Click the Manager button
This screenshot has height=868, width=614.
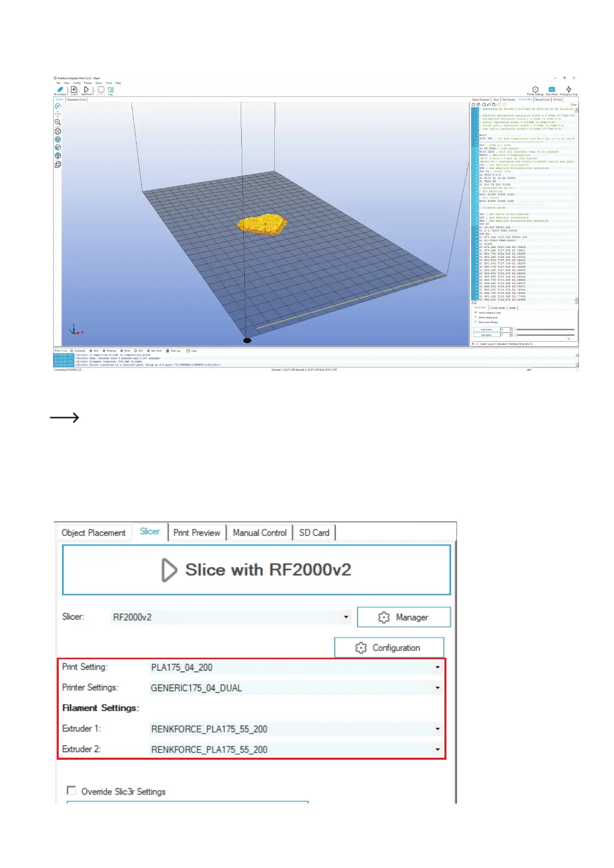click(404, 617)
